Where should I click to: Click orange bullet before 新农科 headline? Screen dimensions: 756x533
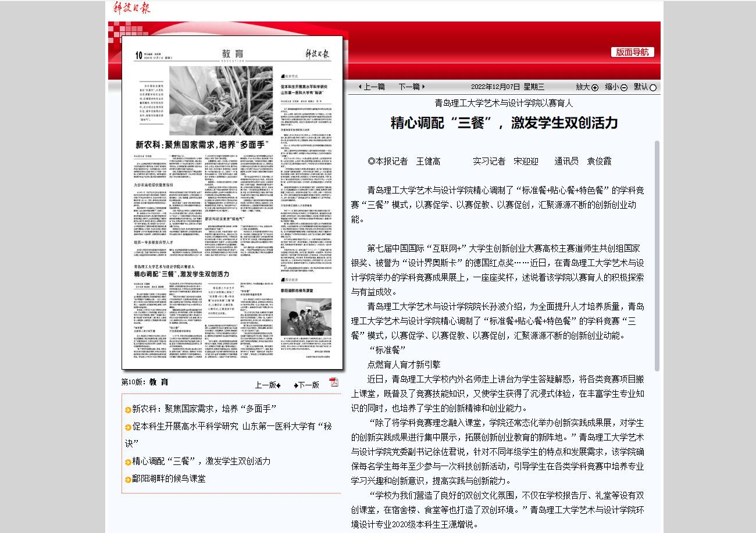[128, 410]
